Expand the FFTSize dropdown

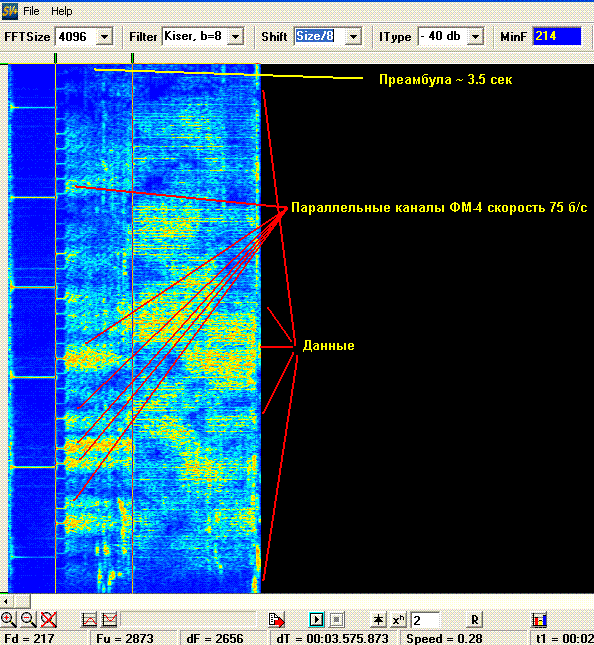coord(104,37)
